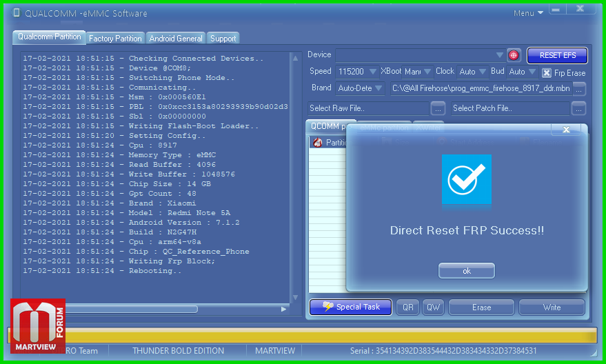
Task: Click the Write button
Action: (x=552, y=307)
